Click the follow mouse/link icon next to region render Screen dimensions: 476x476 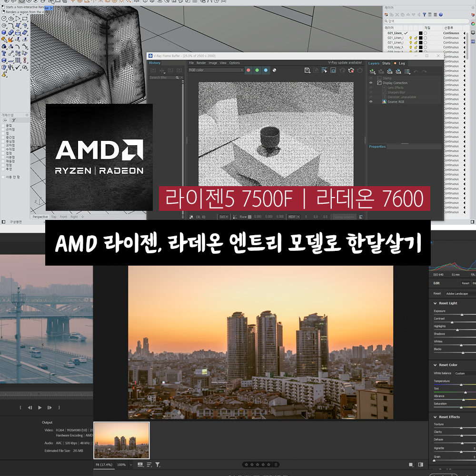point(333,70)
